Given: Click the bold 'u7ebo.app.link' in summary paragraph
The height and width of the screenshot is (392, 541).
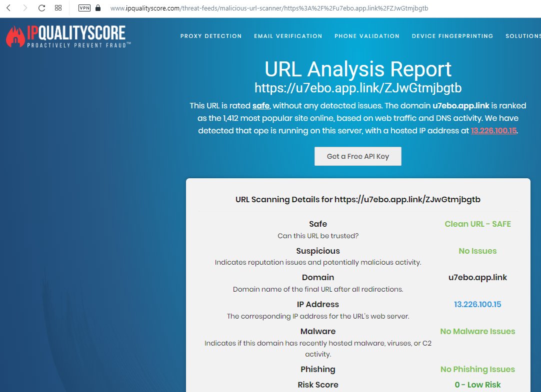Looking at the screenshot, I should [x=461, y=106].
